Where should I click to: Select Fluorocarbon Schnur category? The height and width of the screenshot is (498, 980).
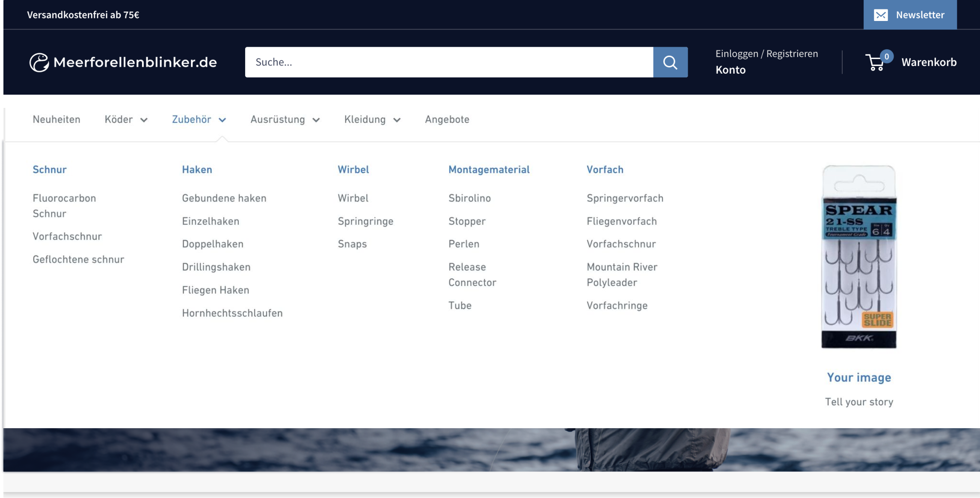pyautogui.click(x=64, y=206)
